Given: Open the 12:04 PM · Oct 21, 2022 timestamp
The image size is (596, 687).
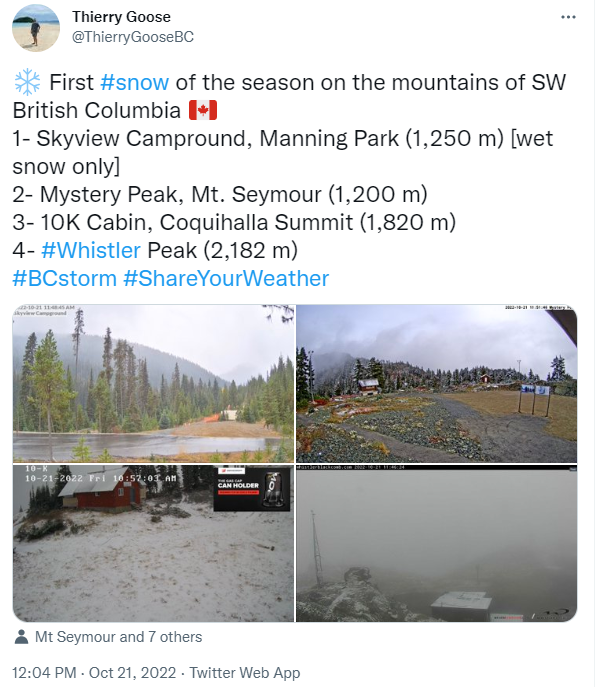Looking at the screenshot, I should [94, 673].
